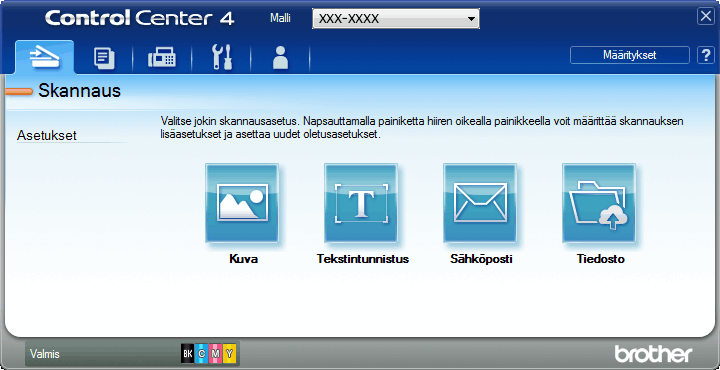Select the Kuva image scan icon

click(242, 203)
